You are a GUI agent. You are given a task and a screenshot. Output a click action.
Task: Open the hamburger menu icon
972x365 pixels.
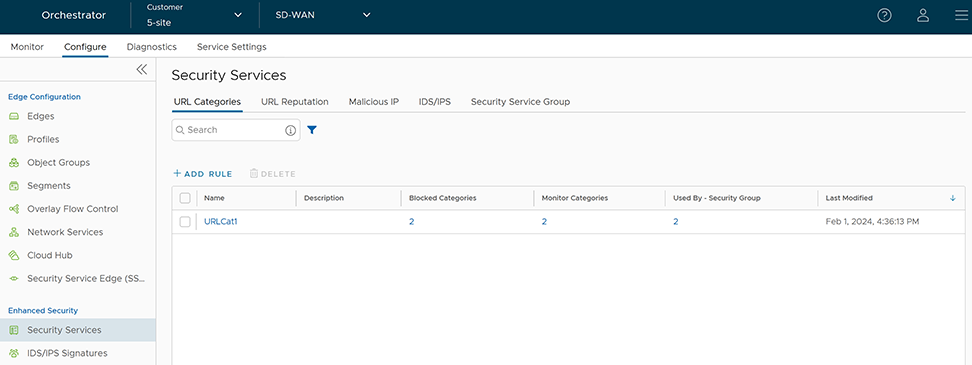(x=961, y=15)
